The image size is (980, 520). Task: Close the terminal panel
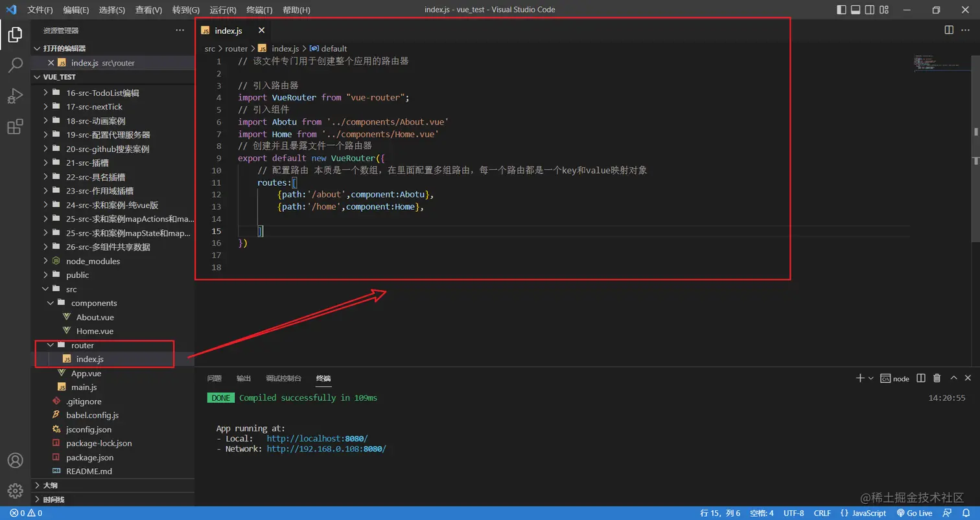click(968, 378)
